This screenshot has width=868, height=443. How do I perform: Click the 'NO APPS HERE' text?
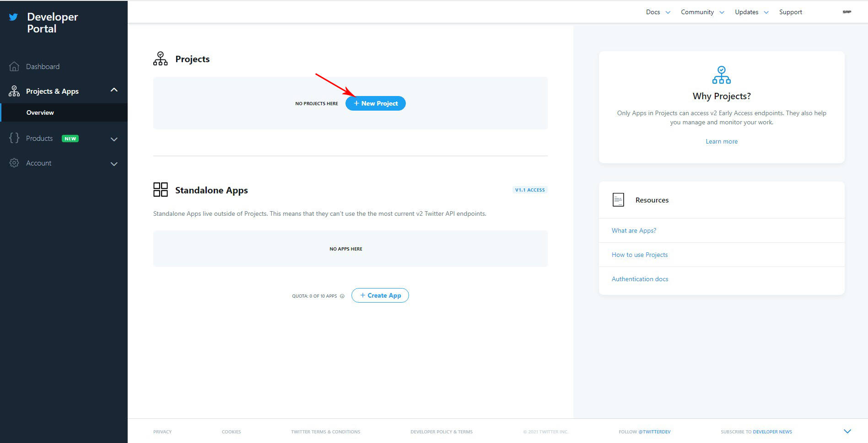346,249
